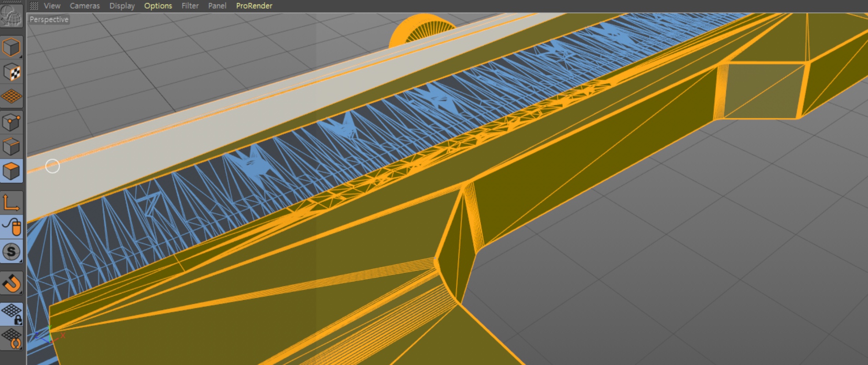The image size is (868, 365).
Task: Click the viewport menu grip icon
Action: pyautogui.click(x=34, y=6)
